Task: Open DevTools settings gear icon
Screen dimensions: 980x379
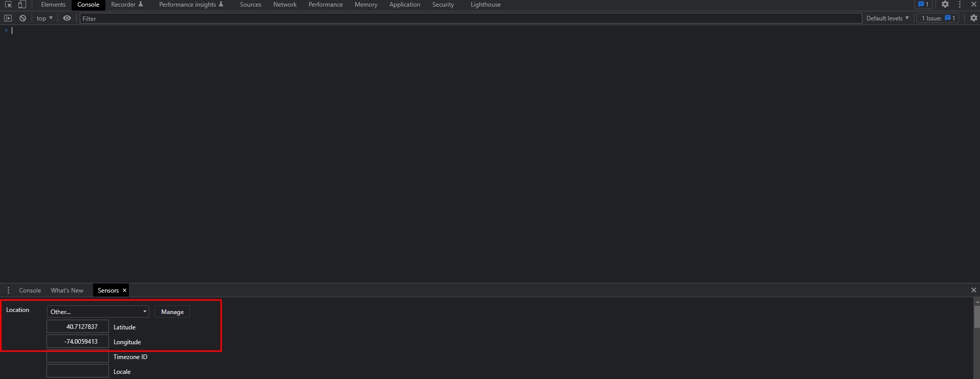Action: coord(945,5)
